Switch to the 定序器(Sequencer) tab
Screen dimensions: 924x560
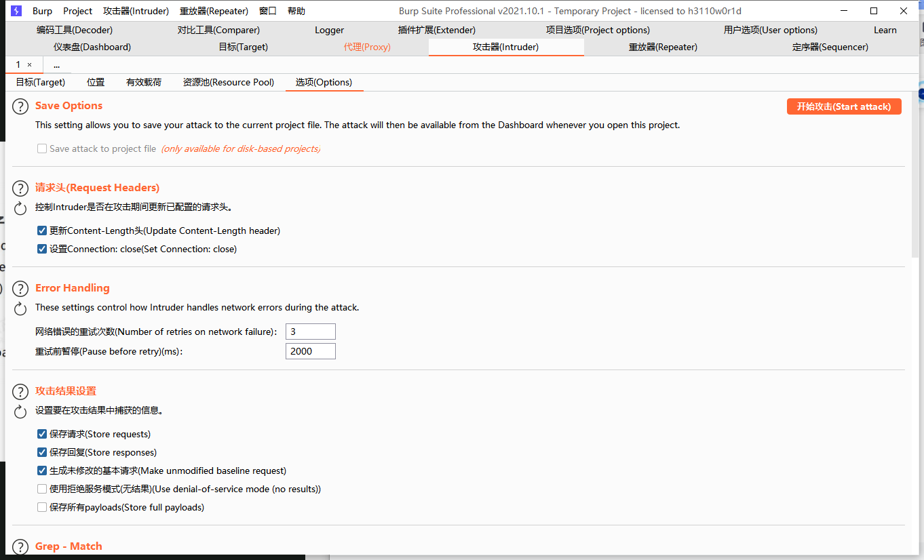point(829,47)
